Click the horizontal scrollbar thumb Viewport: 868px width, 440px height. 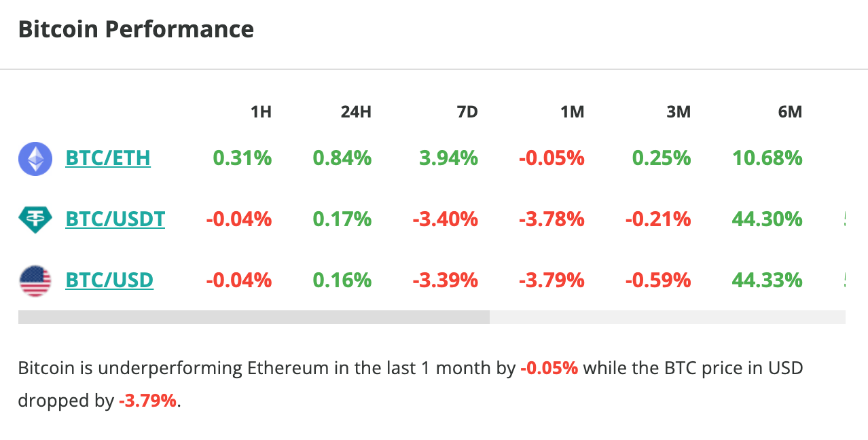tap(253, 317)
